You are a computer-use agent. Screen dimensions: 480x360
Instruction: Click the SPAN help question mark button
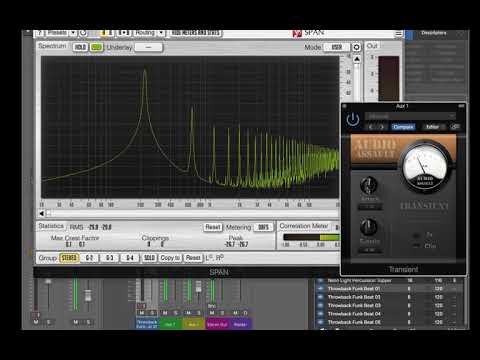point(40,33)
